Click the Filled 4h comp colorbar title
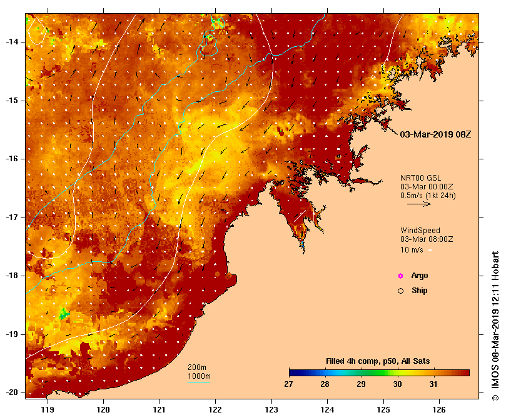The image size is (506, 420). [x=378, y=361]
